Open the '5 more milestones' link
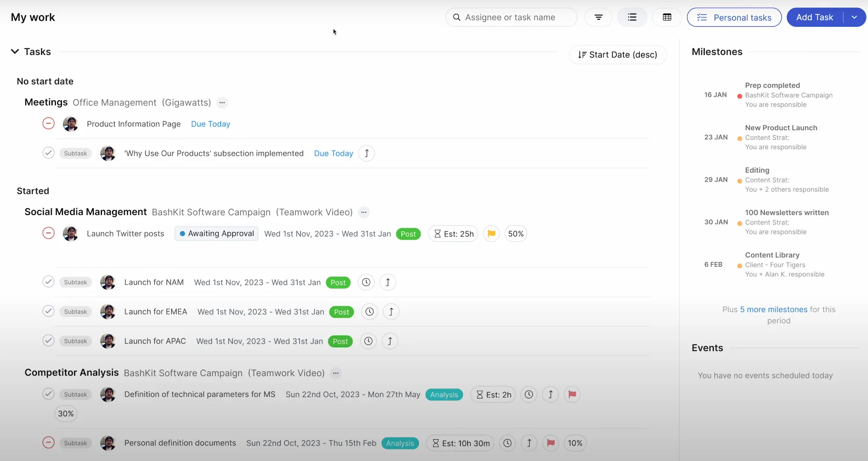The width and height of the screenshot is (868, 461). tap(774, 309)
